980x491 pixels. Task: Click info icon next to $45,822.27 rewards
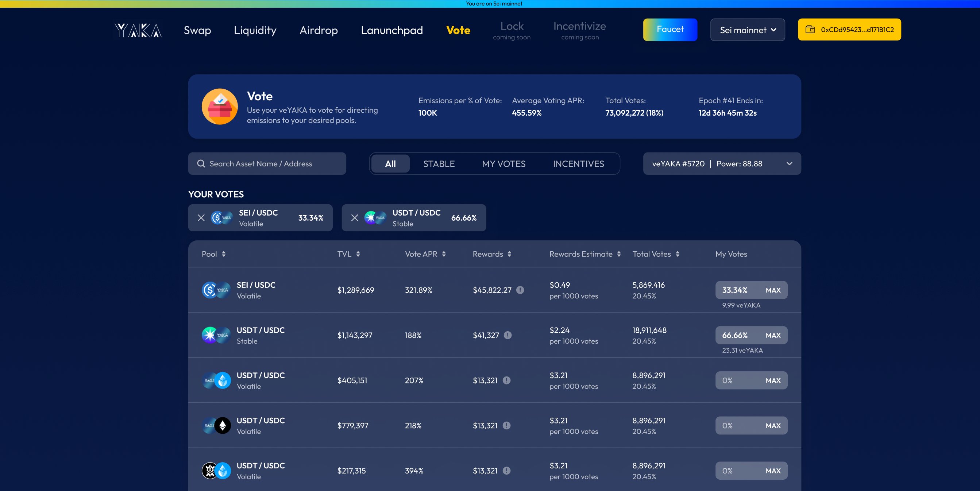[520, 290]
